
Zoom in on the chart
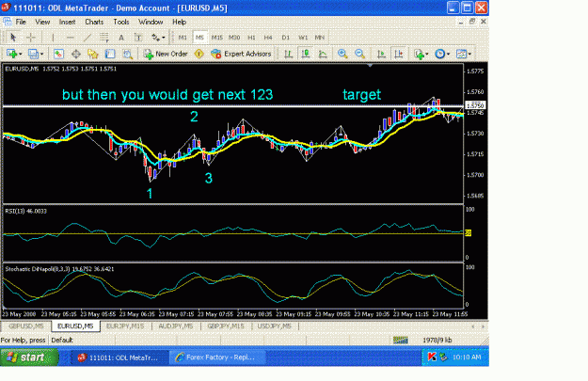(x=342, y=54)
